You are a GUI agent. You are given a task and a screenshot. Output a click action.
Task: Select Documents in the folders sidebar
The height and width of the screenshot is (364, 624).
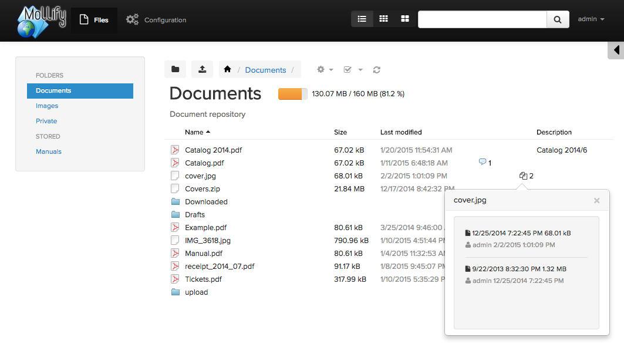click(x=80, y=90)
